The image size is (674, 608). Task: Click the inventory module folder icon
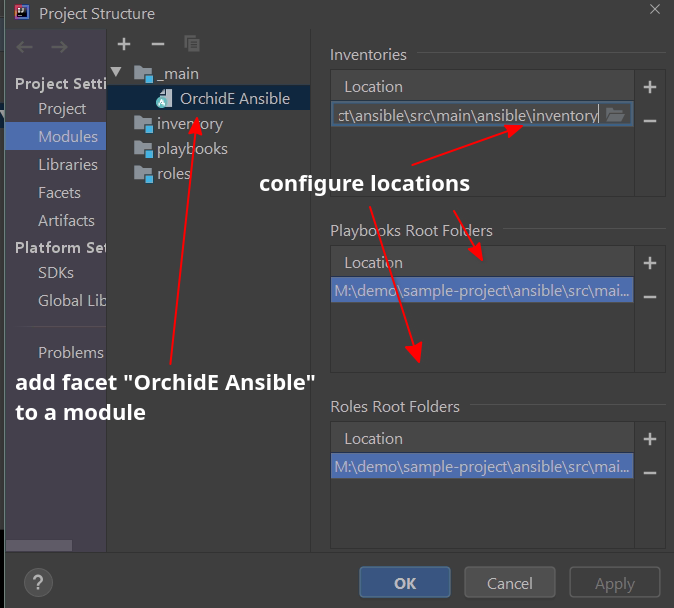click(x=143, y=124)
